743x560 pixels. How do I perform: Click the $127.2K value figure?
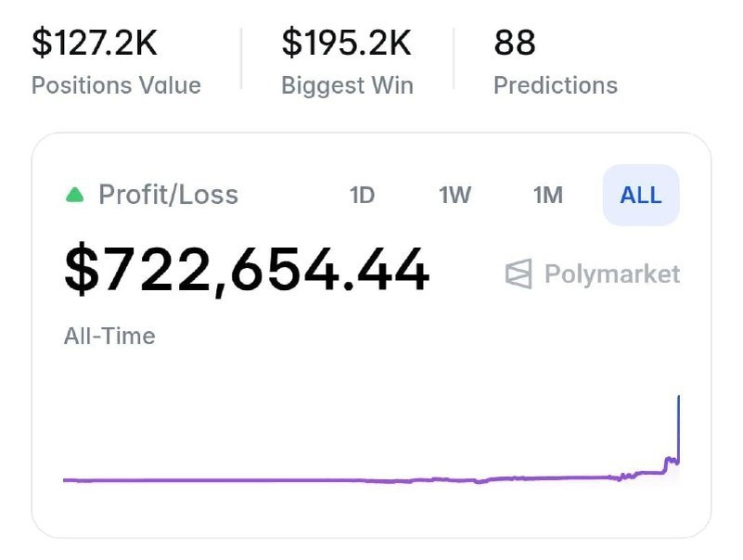coord(92,43)
